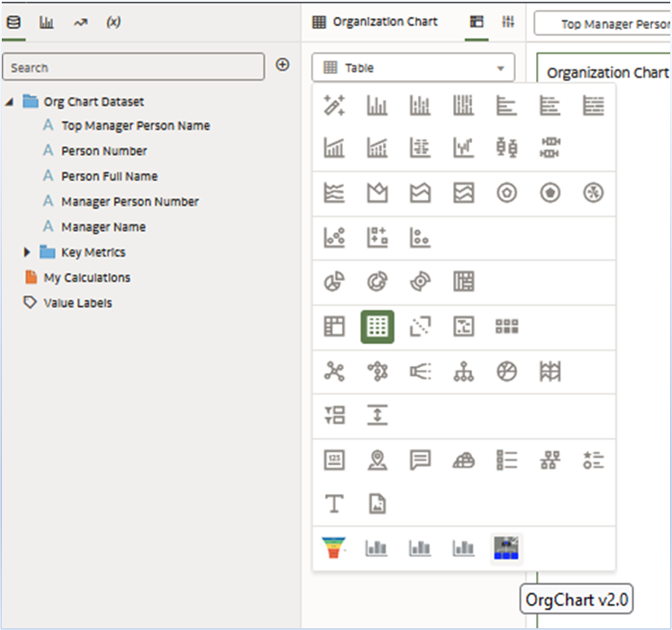Choose the network graph icon
Screen dimensions: 672x630
pyautogui.click(x=334, y=371)
